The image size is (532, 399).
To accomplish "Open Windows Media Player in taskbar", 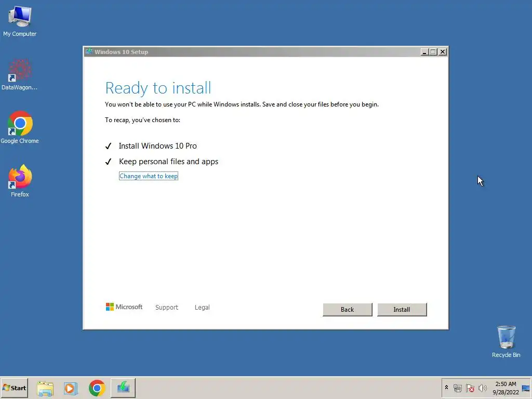I will (71, 388).
